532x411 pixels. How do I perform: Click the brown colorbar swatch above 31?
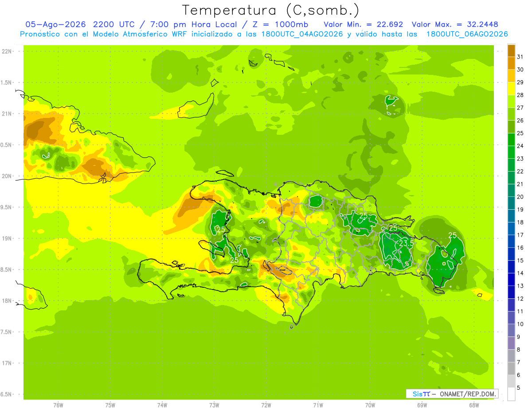tap(511, 50)
